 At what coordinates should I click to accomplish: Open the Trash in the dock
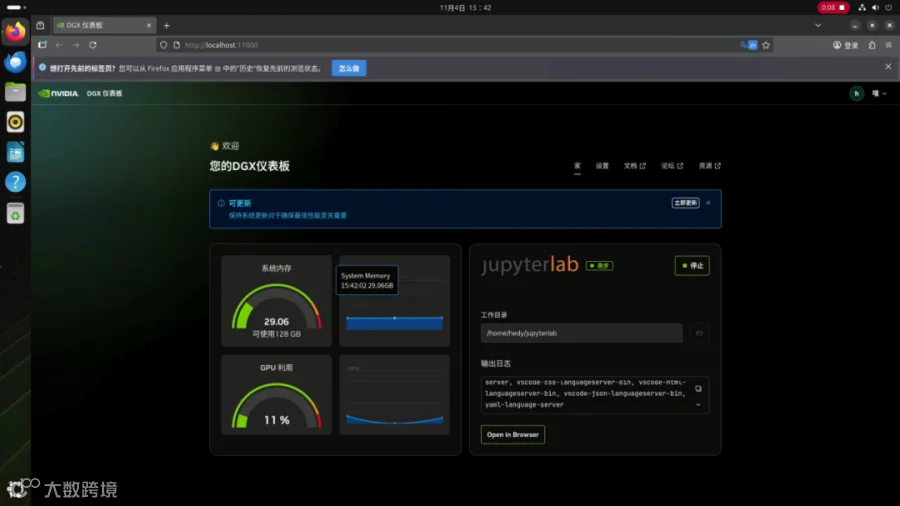pyautogui.click(x=15, y=213)
